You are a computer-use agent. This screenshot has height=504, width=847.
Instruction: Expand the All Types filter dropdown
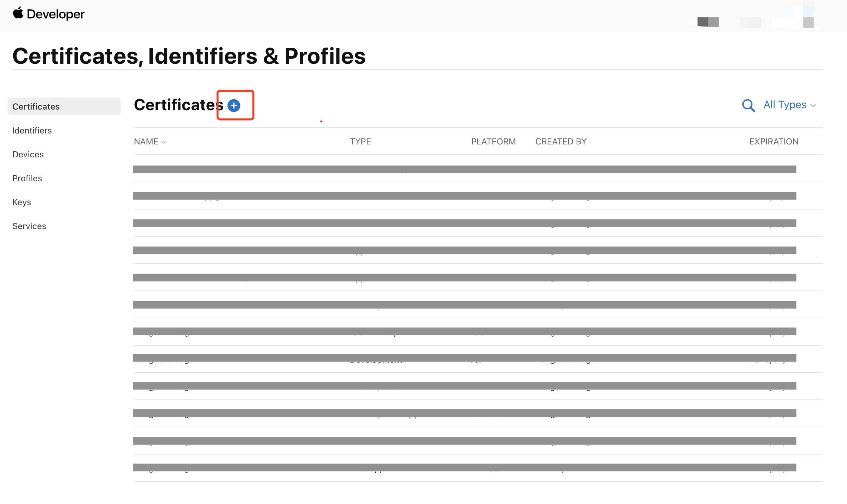click(789, 105)
